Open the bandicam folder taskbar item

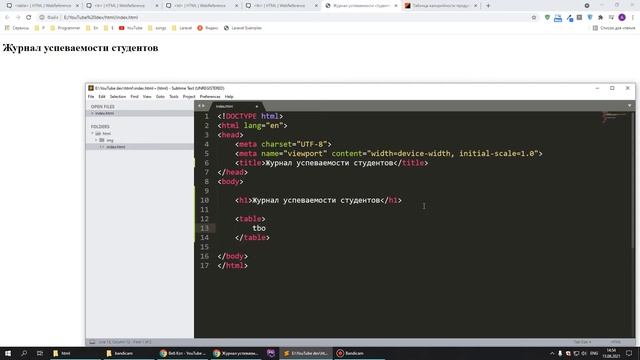(x=128, y=353)
